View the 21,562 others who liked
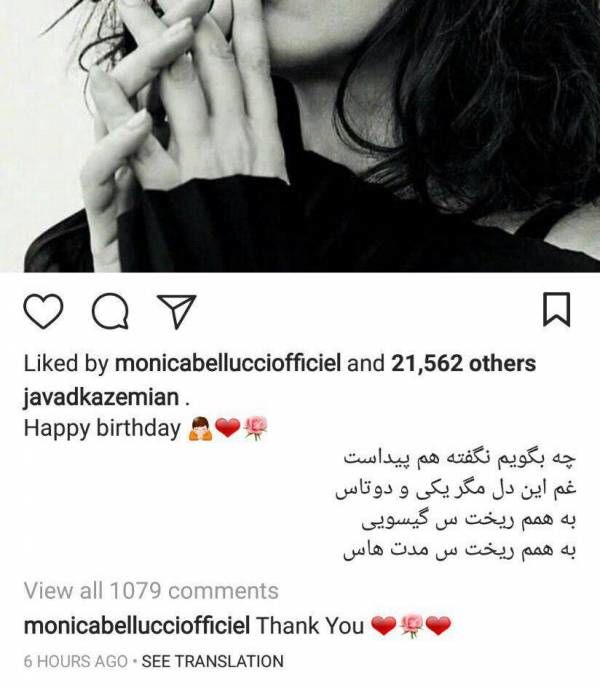 [463, 364]
